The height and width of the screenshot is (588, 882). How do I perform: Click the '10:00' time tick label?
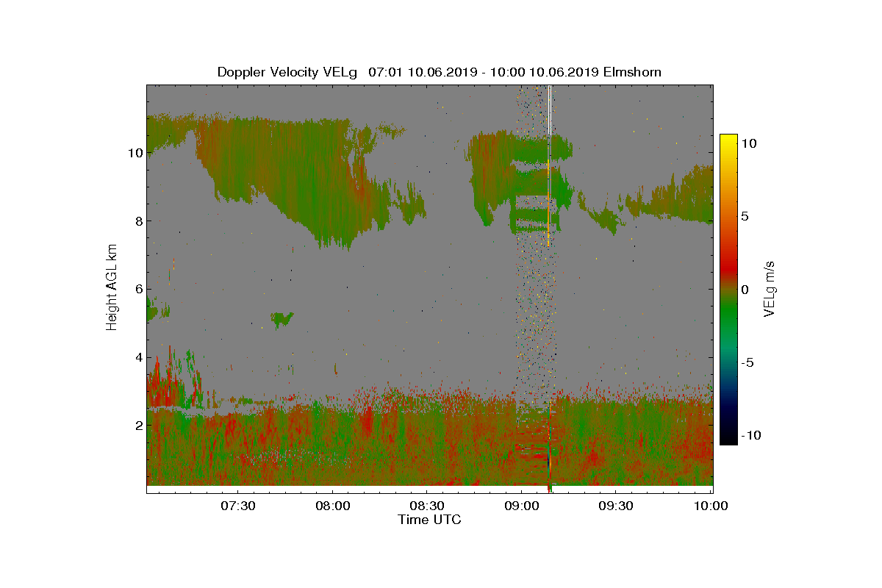pyautogui.click(x=710, y=506)
